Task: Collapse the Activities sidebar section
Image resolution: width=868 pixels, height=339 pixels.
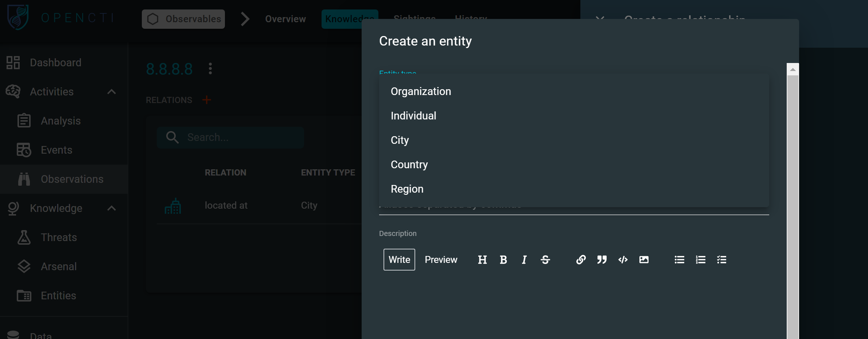Action: point(112,92)
